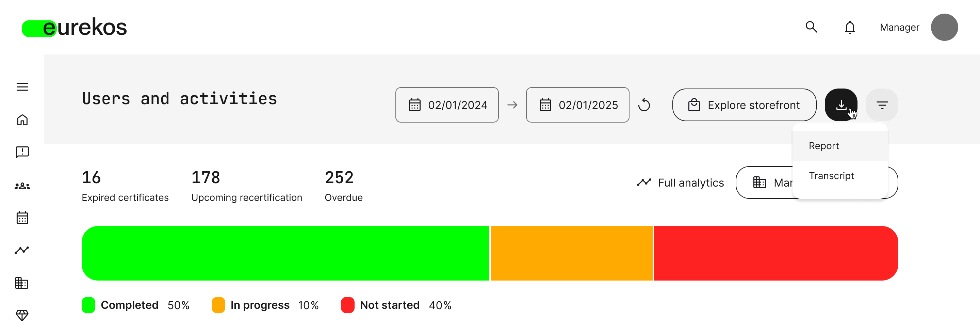The height and width of the screenshot is (334, 980).
Task: Toggle the download dropdown button
Action: pos(840,105)
